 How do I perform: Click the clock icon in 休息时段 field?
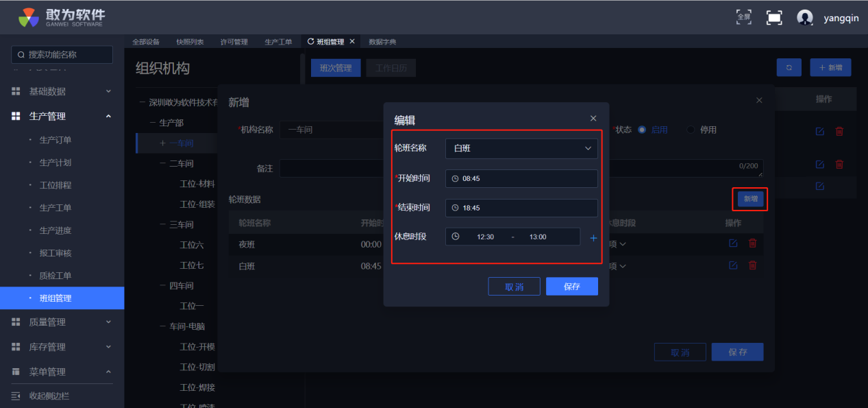(x=455, y=237)
